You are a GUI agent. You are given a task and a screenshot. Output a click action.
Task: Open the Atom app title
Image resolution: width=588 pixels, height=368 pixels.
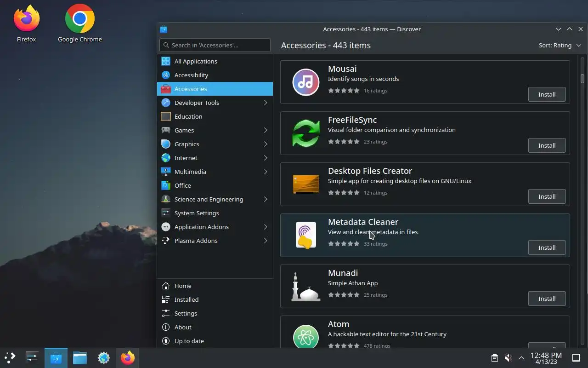click(339, 324)
